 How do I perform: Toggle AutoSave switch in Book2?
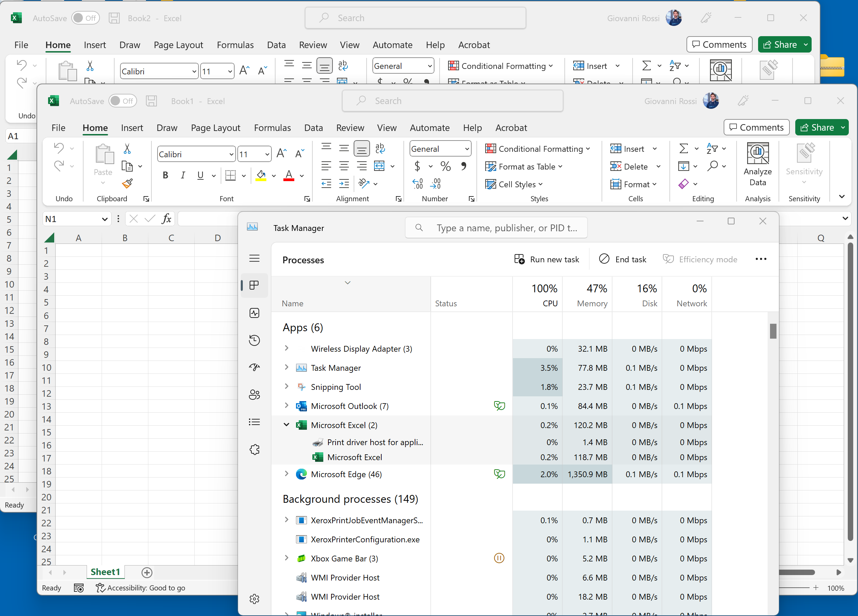point(86,18)
